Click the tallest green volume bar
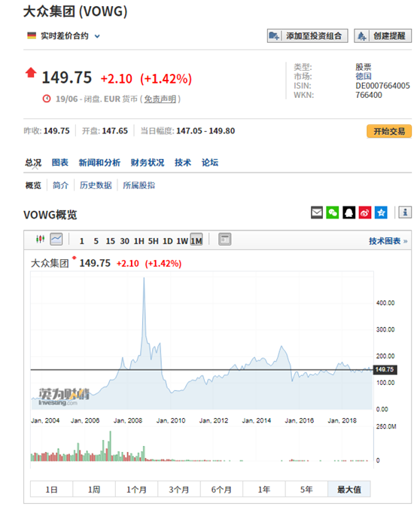Screen dimensions: 420x510 pos(110,446)
